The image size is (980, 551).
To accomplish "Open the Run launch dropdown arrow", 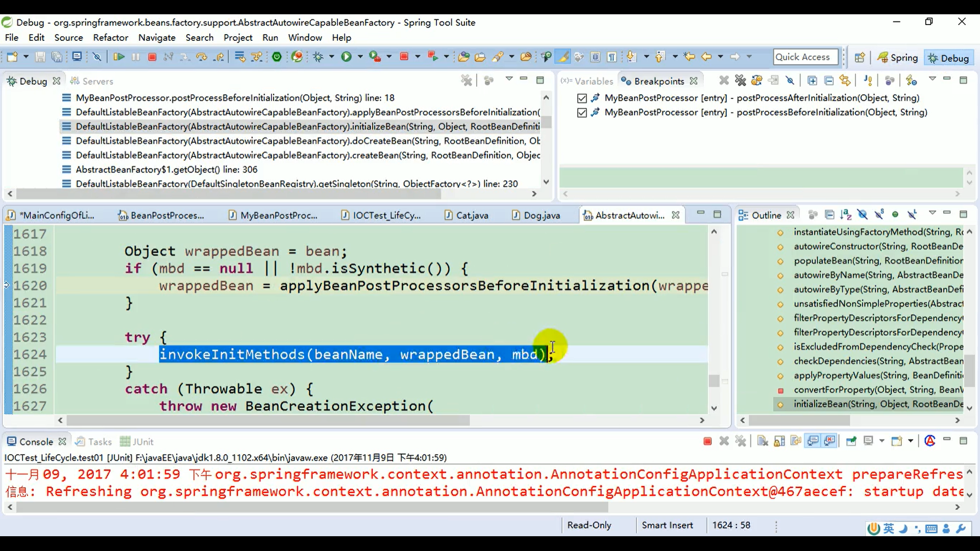I will tap(360, 57).
